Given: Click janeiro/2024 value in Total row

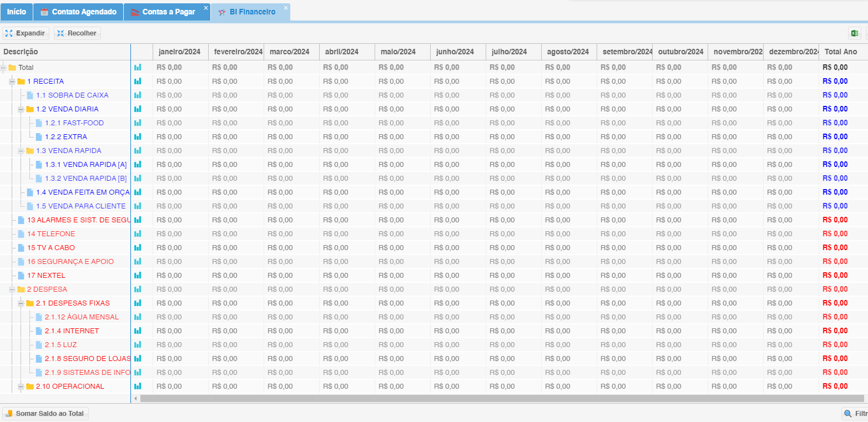Looking at the screenshot, I should 169,67.
